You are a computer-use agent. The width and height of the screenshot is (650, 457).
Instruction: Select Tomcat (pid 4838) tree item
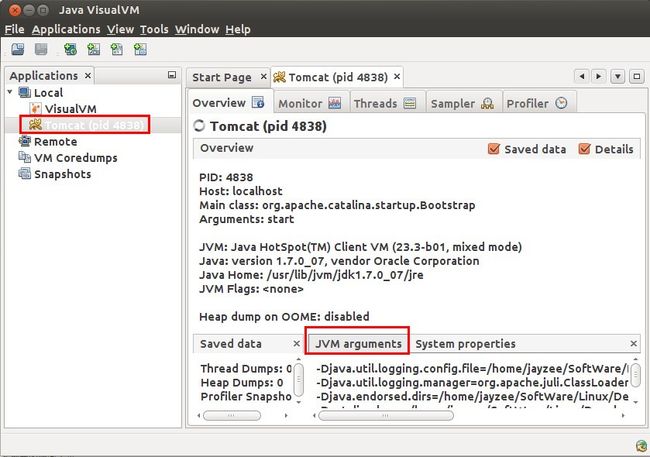(x=94, y=125)
